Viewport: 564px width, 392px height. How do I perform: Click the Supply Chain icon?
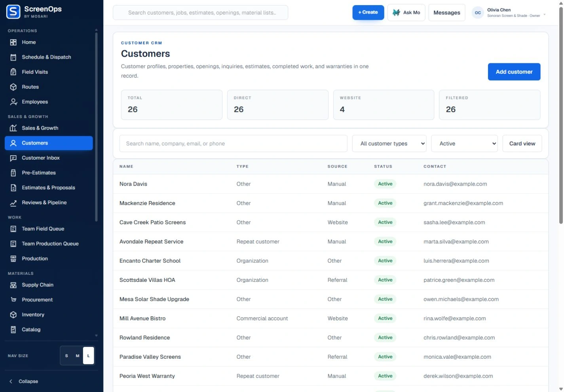coord(13,285)
